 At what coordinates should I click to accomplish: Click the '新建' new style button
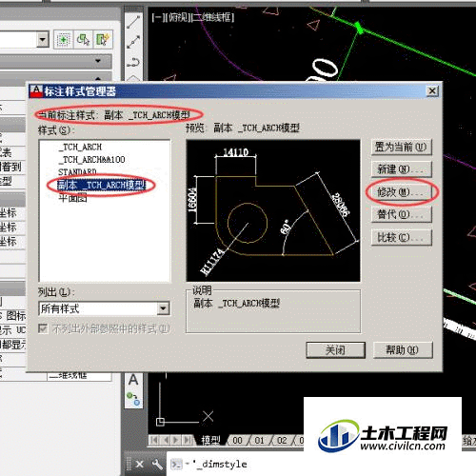click(x=402, y=169)
